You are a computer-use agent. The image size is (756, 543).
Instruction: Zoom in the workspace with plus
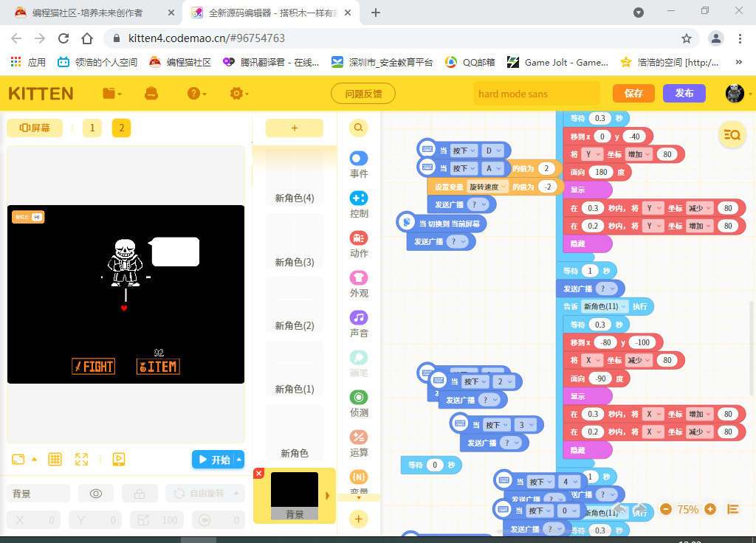tap(710, 509)
